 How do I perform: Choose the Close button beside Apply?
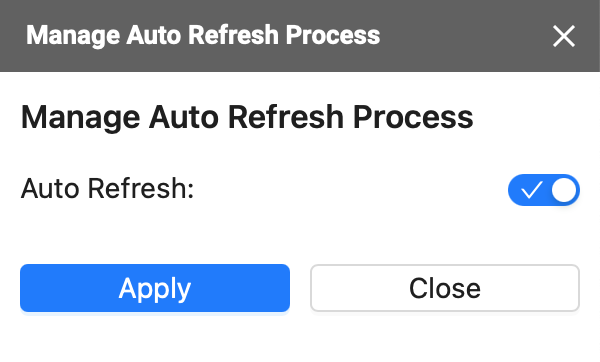445,288
